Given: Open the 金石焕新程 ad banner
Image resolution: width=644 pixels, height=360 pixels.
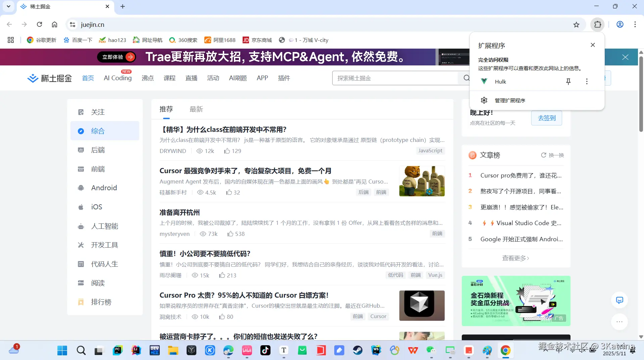Looking at the screenshot, I should click(516, 301).
